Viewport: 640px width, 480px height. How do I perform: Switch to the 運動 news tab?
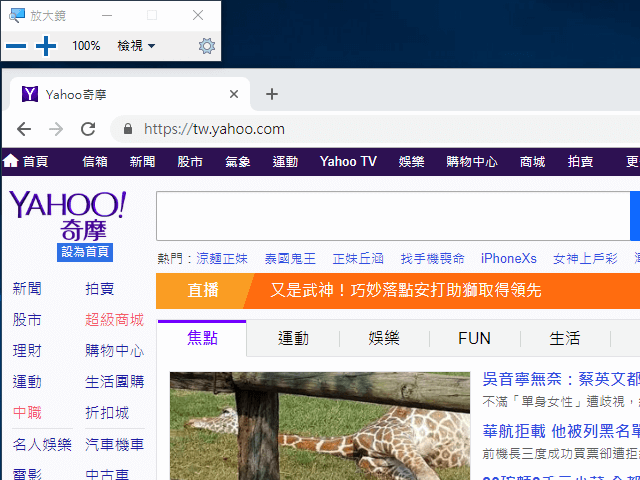pos(293,338)
